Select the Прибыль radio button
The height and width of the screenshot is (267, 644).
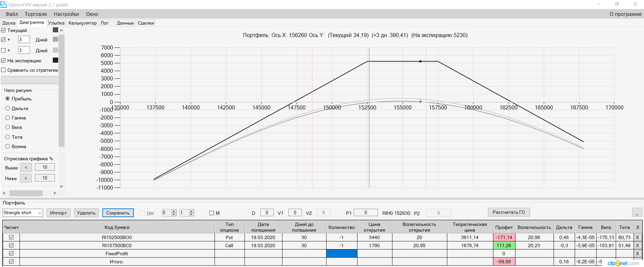[7, 99]
